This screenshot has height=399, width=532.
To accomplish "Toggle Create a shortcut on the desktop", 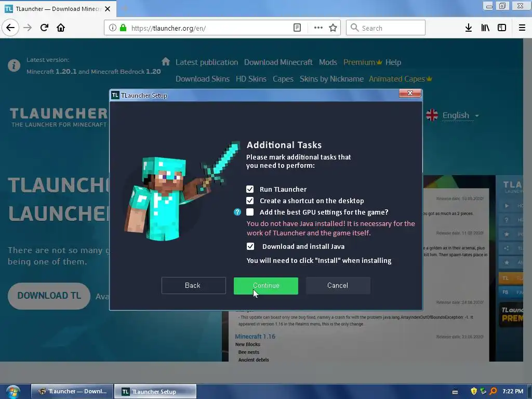I will click(x=250, y=201).
